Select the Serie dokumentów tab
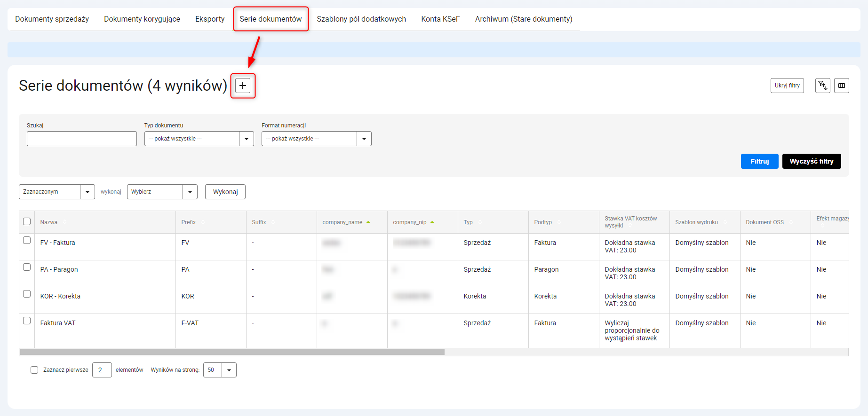The width and height of the screenshot is (868, 416). click(271, 19)
